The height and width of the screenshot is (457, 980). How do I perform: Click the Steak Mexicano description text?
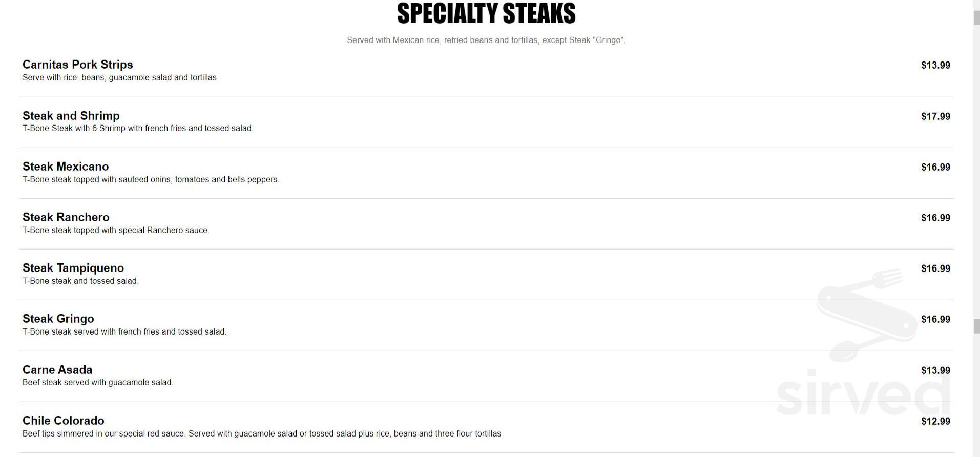click(x=151, y=179)
